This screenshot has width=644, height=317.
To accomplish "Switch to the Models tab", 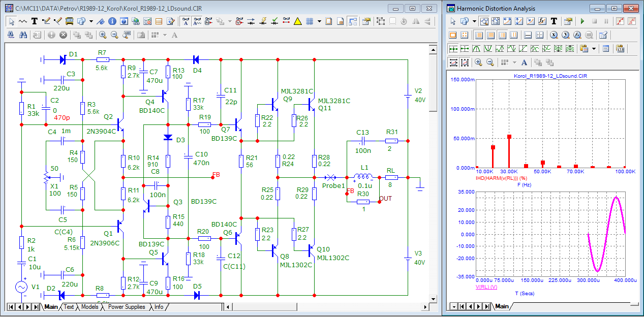I will pyautogui.click(x=89, y=307).
